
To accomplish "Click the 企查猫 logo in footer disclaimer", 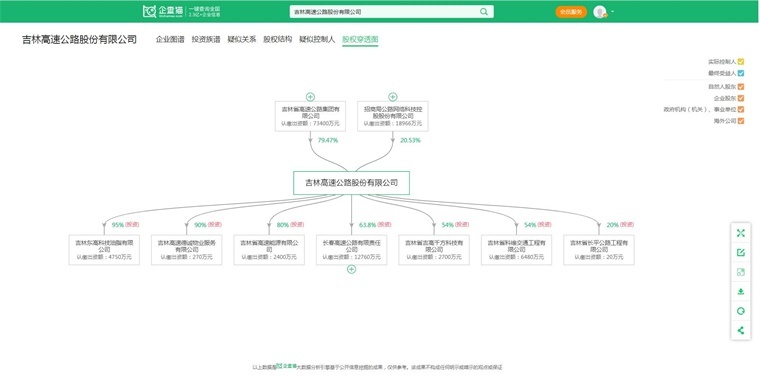I will [286, 366].
